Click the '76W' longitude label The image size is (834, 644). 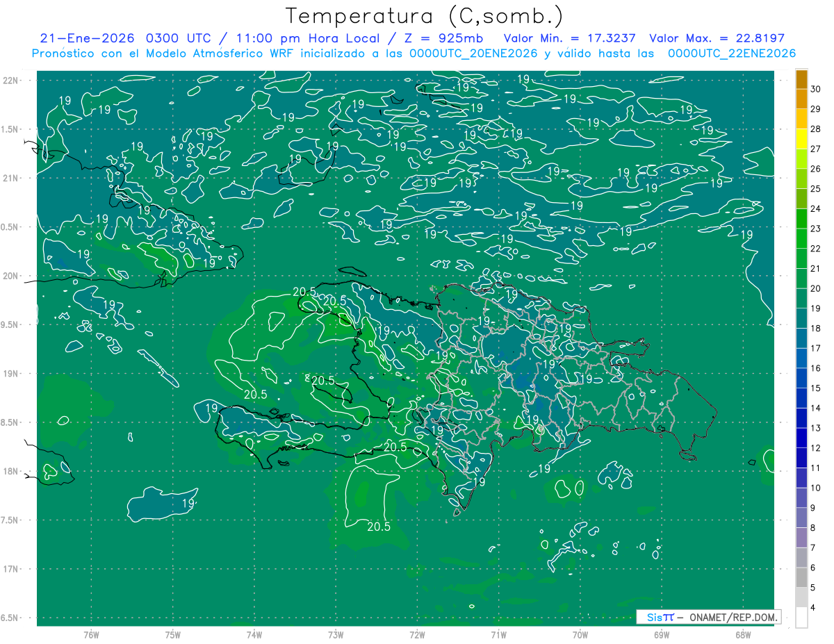pos(91,634)
